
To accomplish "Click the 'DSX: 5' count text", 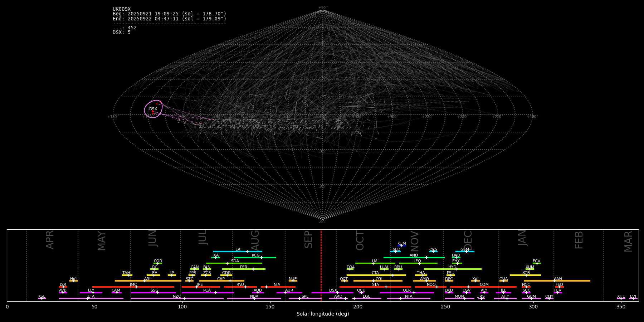I will (x=122, y=32).
